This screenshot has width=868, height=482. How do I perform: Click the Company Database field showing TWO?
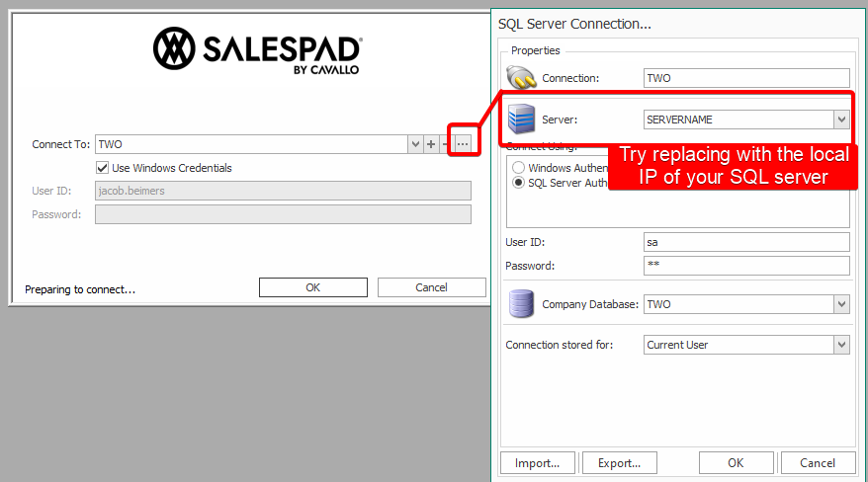pos(738,304)
